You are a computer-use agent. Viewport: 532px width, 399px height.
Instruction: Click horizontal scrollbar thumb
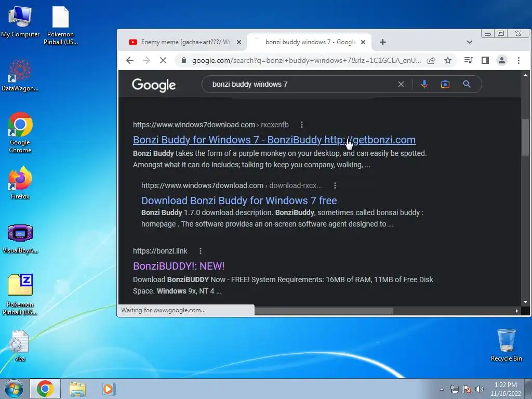point(324,311)
